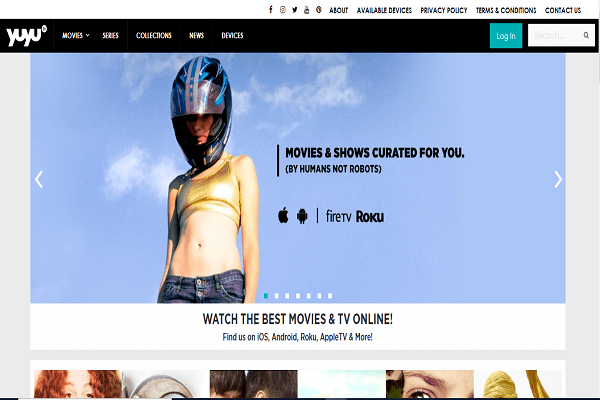Open the Facebook social icon
Image resolution: width=600 pixels, height=400 pixels.
click(x=271, y=10)
